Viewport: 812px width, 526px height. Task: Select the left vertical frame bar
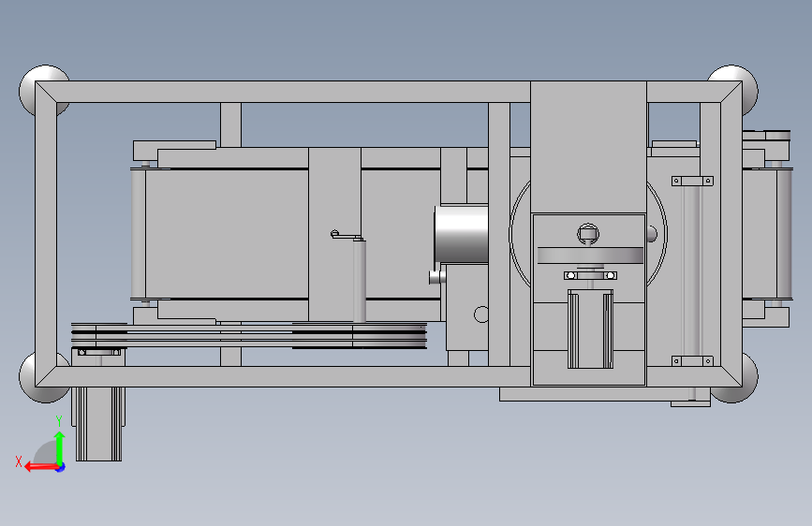pyautogui.click(x=46, y=234)
